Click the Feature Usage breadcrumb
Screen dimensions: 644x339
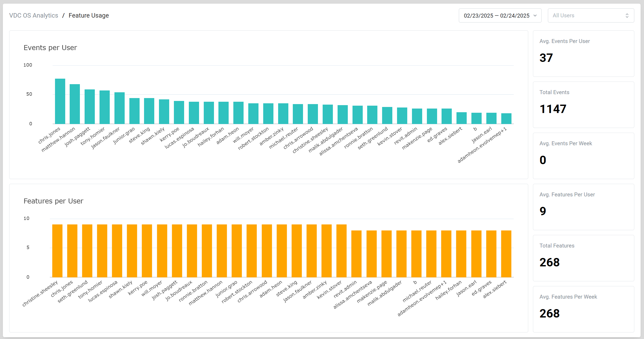[x=89, y=16]
